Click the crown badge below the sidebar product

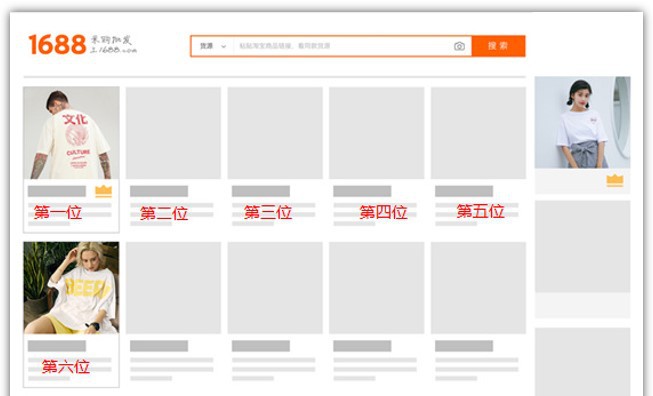pos(615,181)
